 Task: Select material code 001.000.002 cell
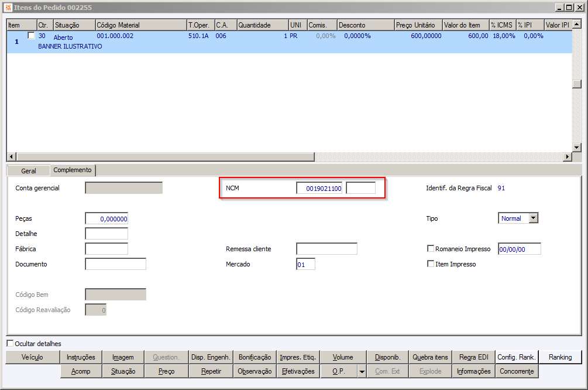coord(115,36)
